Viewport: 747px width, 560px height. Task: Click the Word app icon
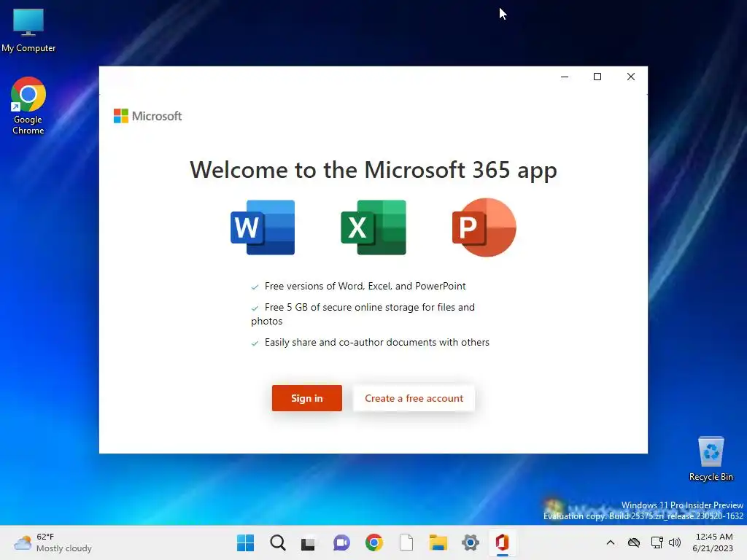(x=263, y=227)
